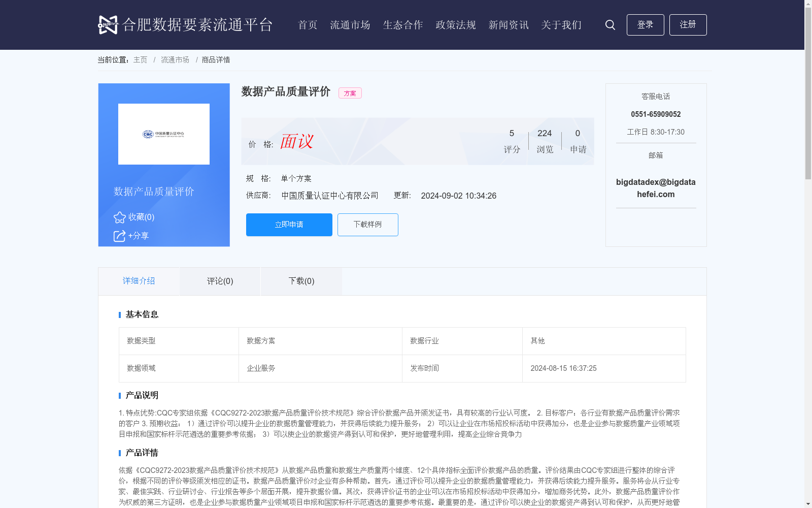Open 政策法规 navigation item
812x508 pixels.
[x=456, y=25]
